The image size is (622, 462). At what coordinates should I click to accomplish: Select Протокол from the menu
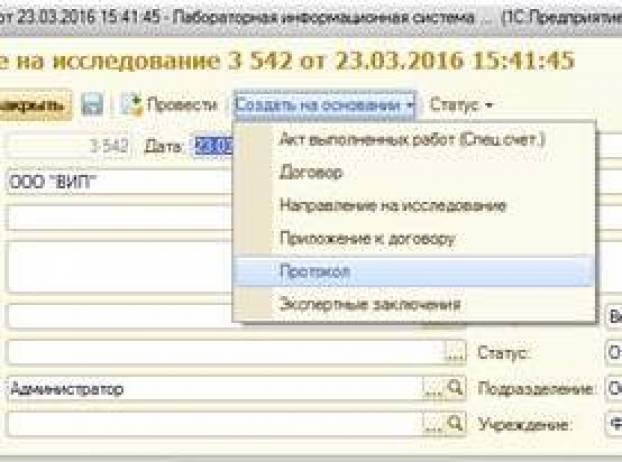(314, 271)
